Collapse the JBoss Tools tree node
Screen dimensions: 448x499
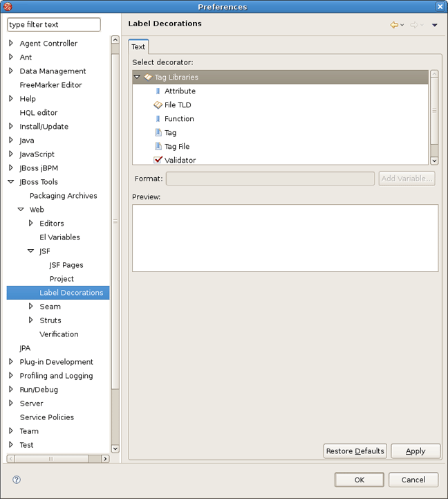tap(11, 182)
